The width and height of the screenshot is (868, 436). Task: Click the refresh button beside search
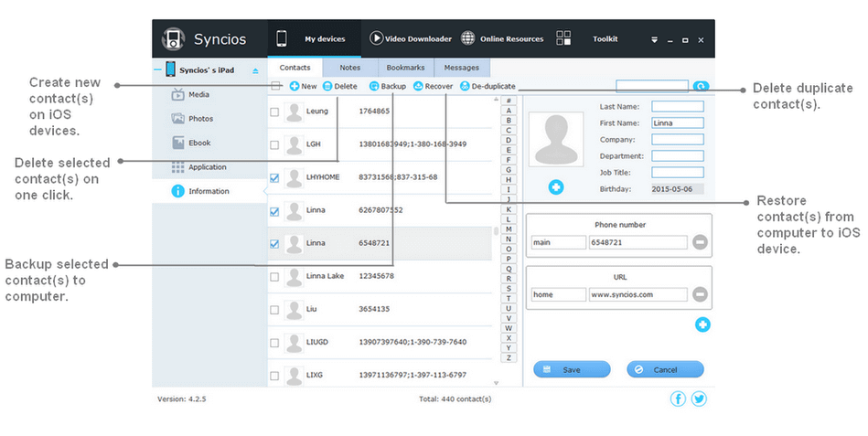point(701,86)
